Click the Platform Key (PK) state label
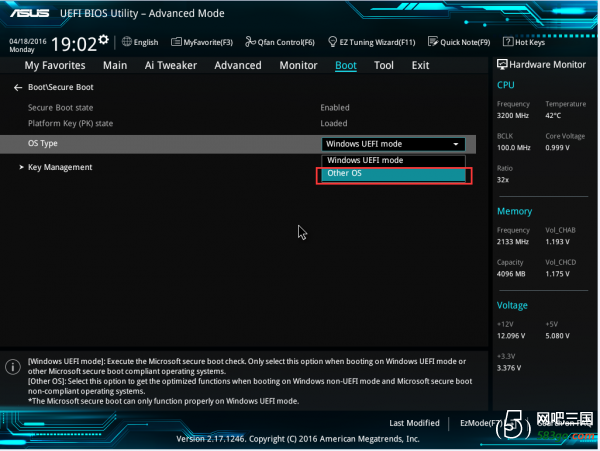Screen dimensions: 600x451 click(x=70, y=124)
